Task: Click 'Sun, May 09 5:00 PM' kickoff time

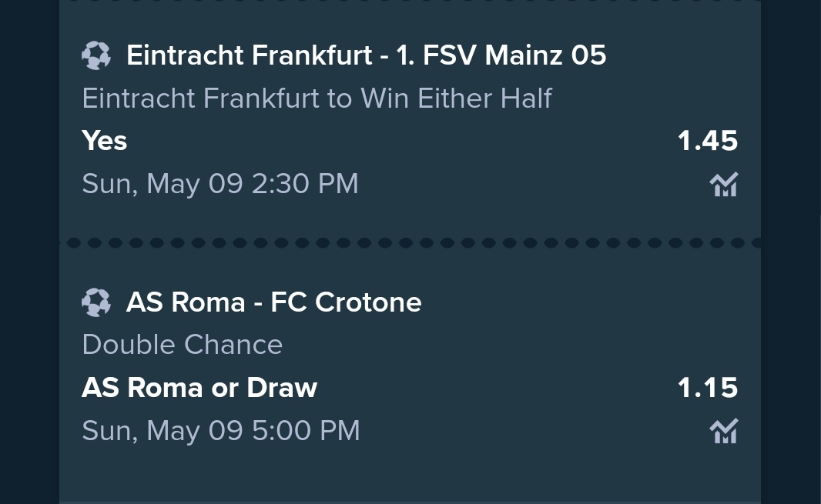Action: (x=221, y=431)
